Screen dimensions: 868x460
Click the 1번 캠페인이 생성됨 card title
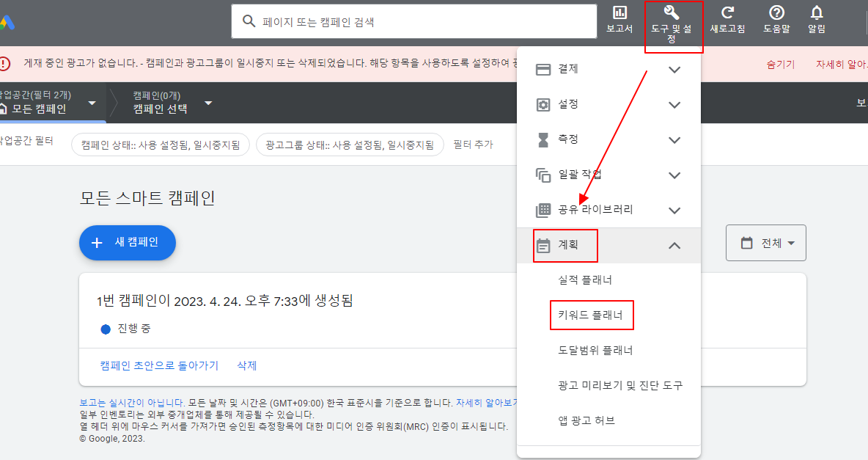click(225, 301)
